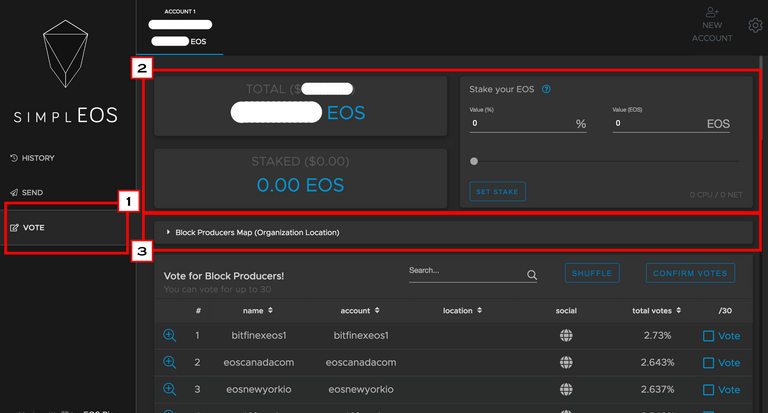The height and width of the screenshot is (413, 768).
Task: Check the Vote box for eoscanadacom
Action: click(x=708, y=363)
